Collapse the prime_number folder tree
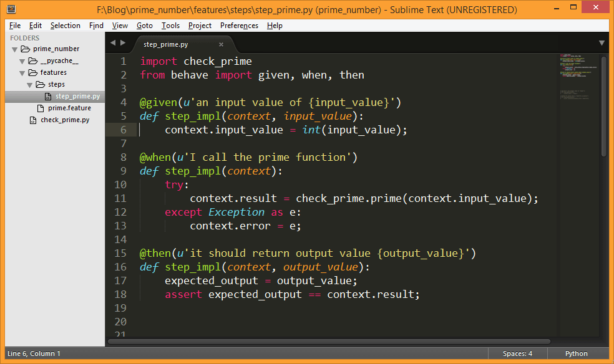This screenshot has width=614, height=364. [14, 49]
